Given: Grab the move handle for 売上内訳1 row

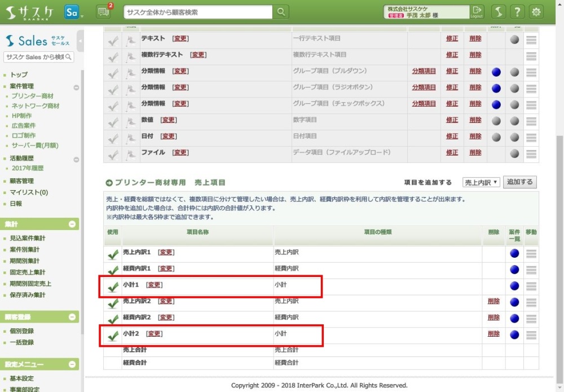Looking at the screenshot, I should tap(531, 254).
